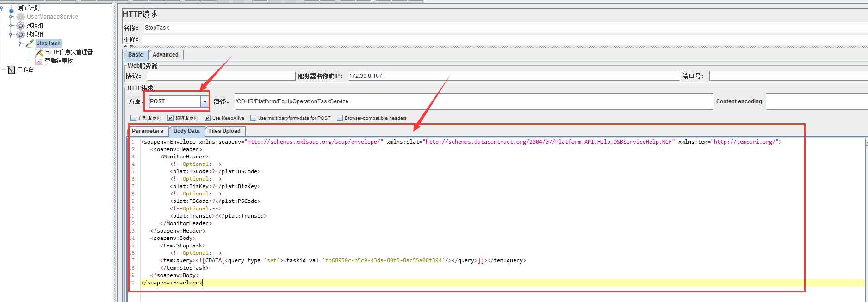
Task: Click the 察看结果树 chart icon
Action: coord(39,61)
